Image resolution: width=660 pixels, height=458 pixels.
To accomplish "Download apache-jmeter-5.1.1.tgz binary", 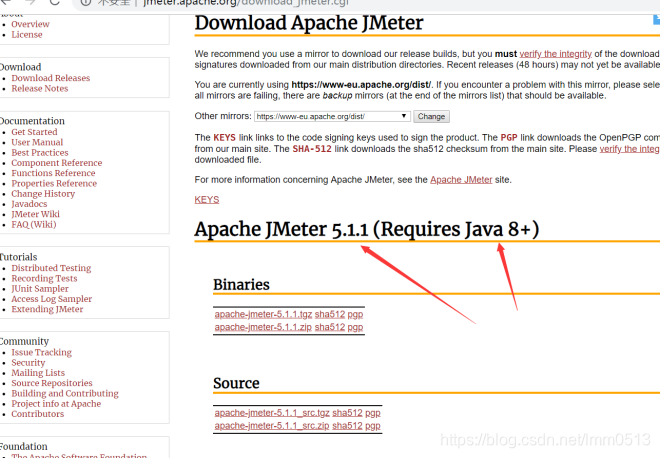I will coord(263,314).
